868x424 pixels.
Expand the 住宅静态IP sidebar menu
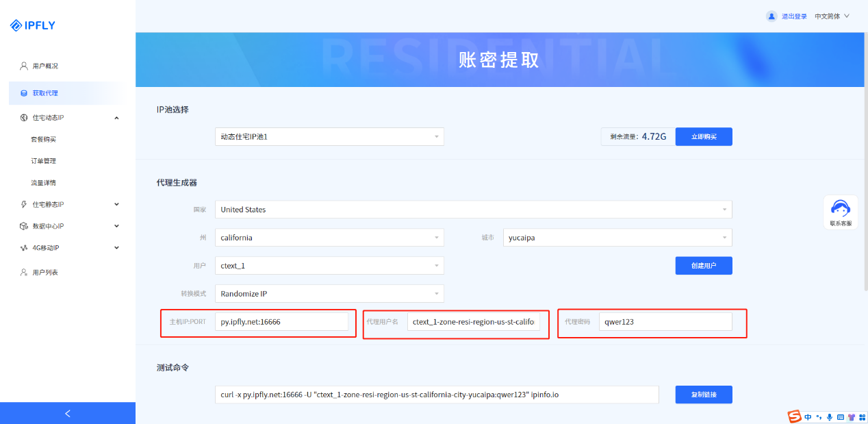(x=68, y=204)
